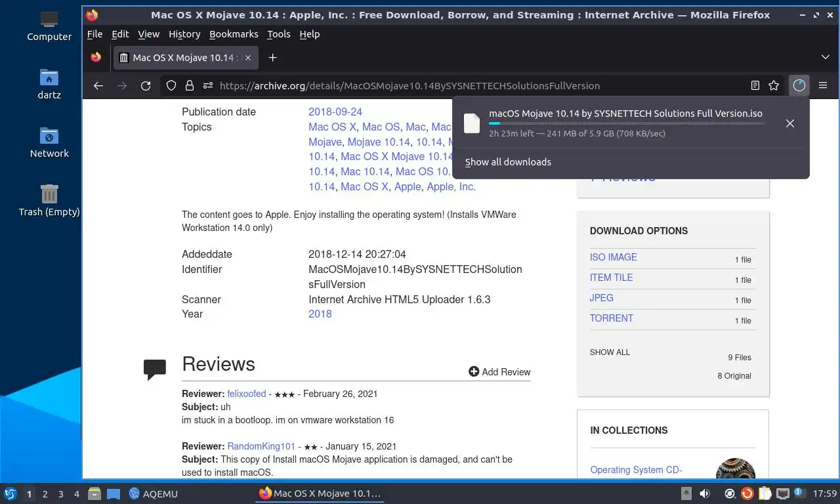Open the network connection tray icon
The image size is (840, 504).
coord(782,493)
